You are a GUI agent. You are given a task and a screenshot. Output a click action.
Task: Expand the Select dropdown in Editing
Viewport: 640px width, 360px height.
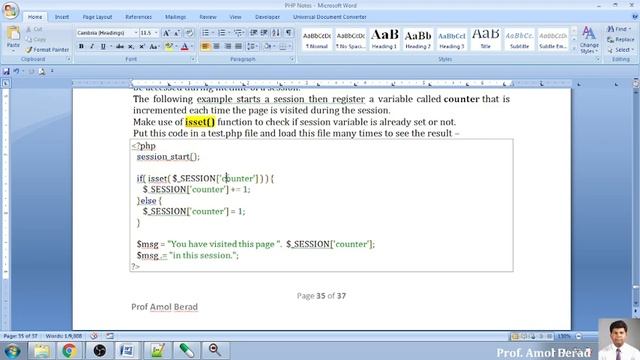pos(620,50)
